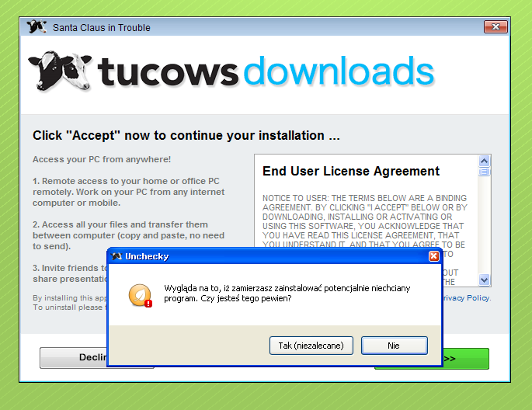The image size is (532, 410).
Task: Click the empty license scrollbar track
Action: point(484,225)
